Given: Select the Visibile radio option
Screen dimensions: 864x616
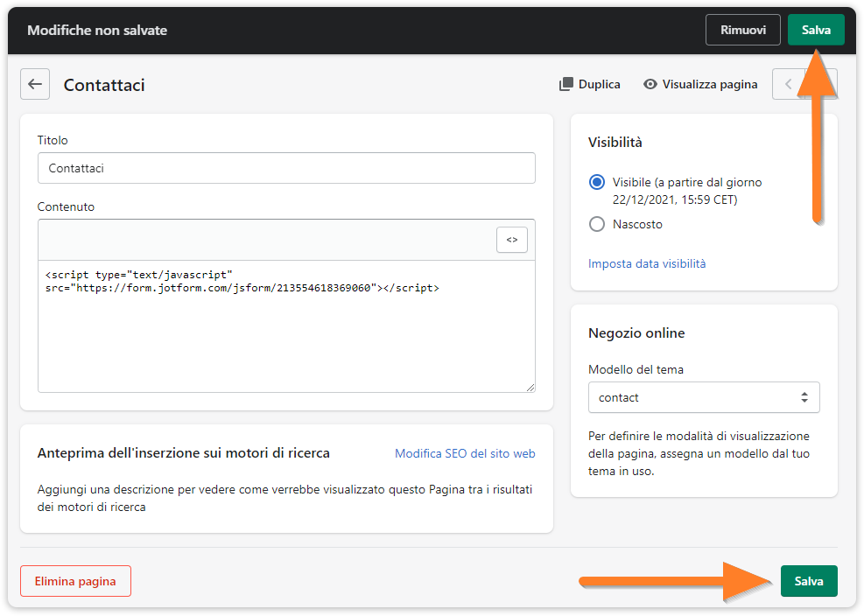Looking at the screenshot, I should click(x=597, y=182).
